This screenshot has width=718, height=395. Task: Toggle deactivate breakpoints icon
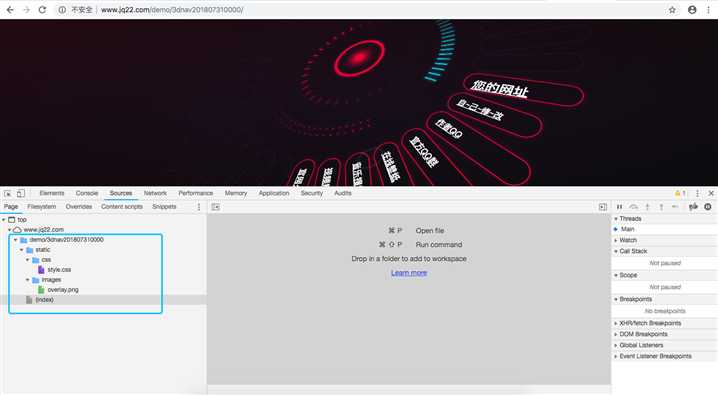coord(693,207)
